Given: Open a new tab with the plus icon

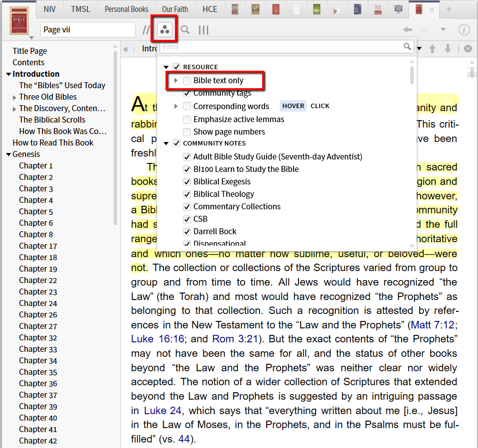Looking at the screenshot, I should point(449,9).
